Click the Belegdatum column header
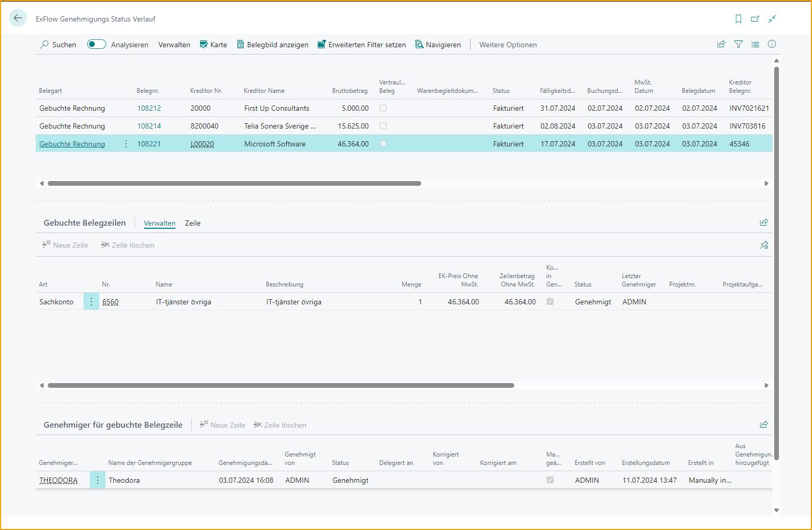The width and height of the screenshot is (812, 530). click(699, 91)
